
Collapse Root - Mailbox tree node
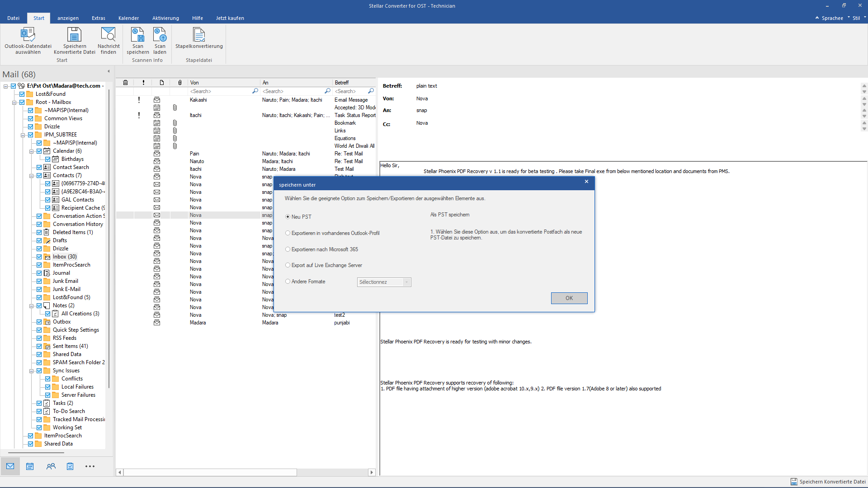[14, 102]
